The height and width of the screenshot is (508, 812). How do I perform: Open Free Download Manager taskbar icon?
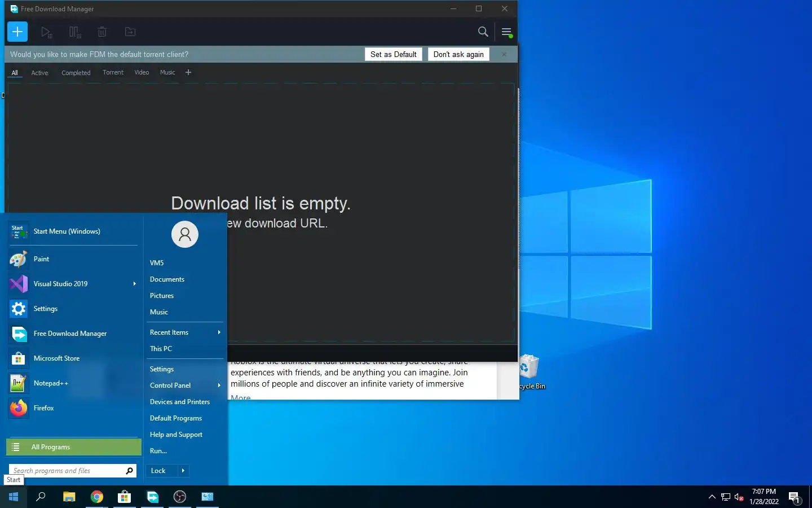pyautogui.click(x=152, y=497)
